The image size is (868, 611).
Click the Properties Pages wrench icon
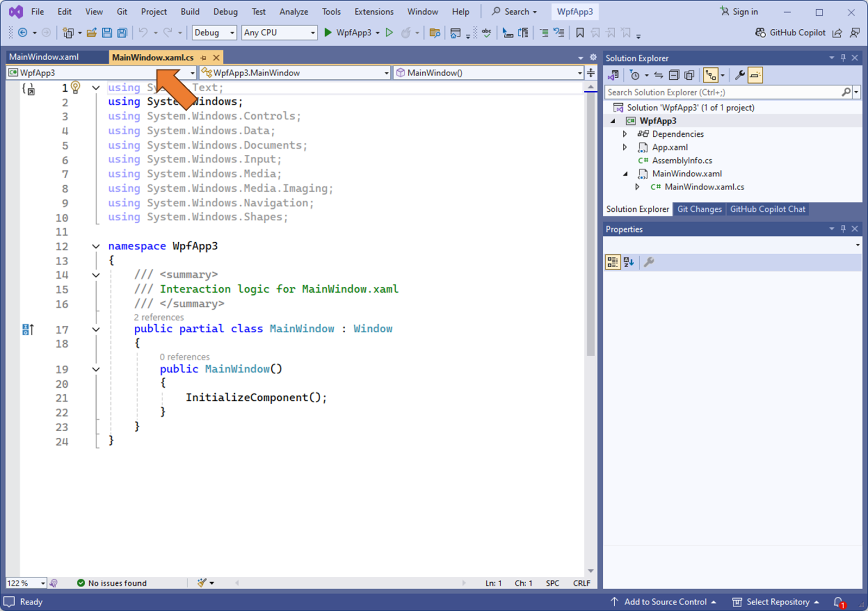coord(649,262)
